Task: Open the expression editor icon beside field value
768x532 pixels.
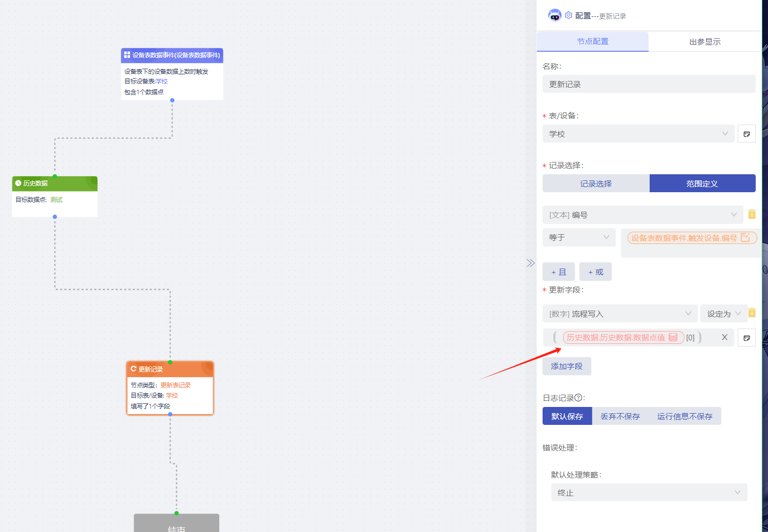Action: click(x=746, y=338)
